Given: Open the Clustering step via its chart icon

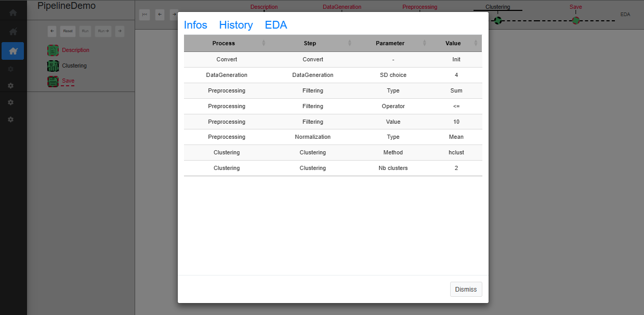Looking at the screenshot, I should [54, 65].
